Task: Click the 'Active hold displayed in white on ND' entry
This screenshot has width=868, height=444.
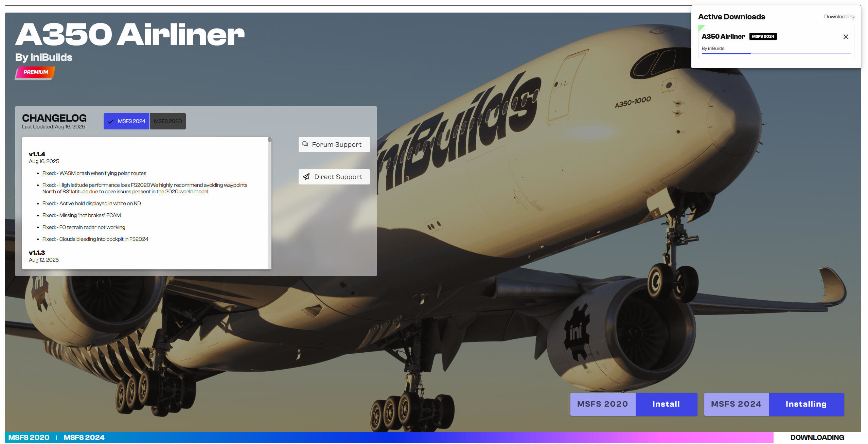Action: click(x=92, y=203)
